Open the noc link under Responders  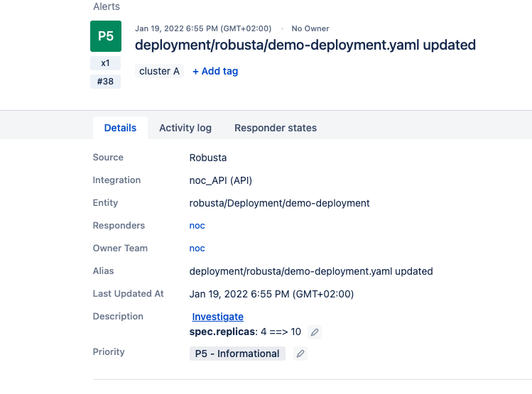(x=197, y=226)
